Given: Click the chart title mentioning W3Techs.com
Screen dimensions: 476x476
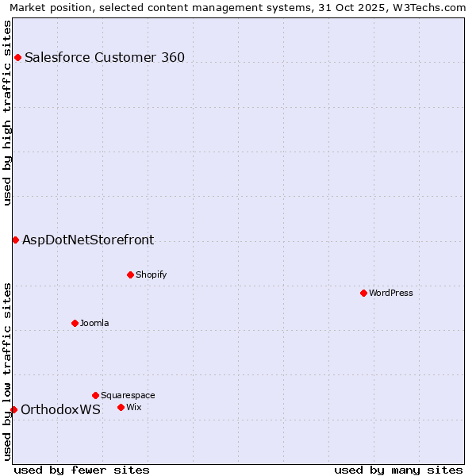Looking at the screenshot, I should (x=238, y=7).
